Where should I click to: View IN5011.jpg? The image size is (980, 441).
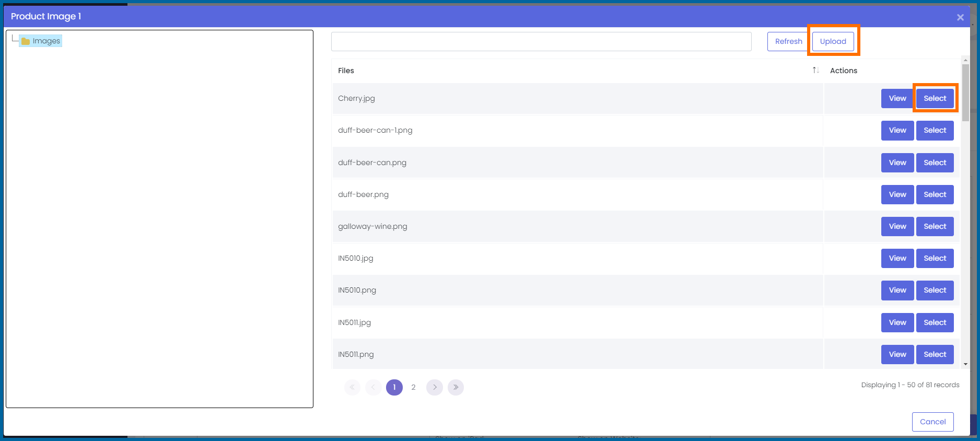897,322
